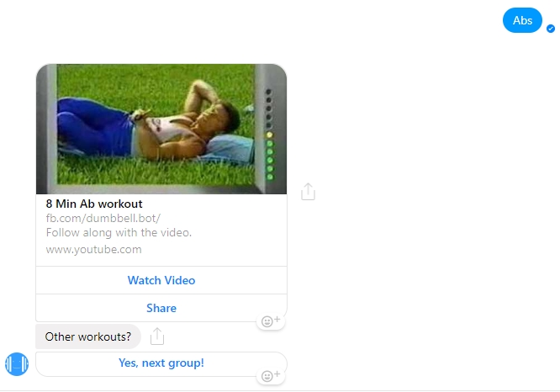Click share icon next to 'Other workouts?' message

157,336
